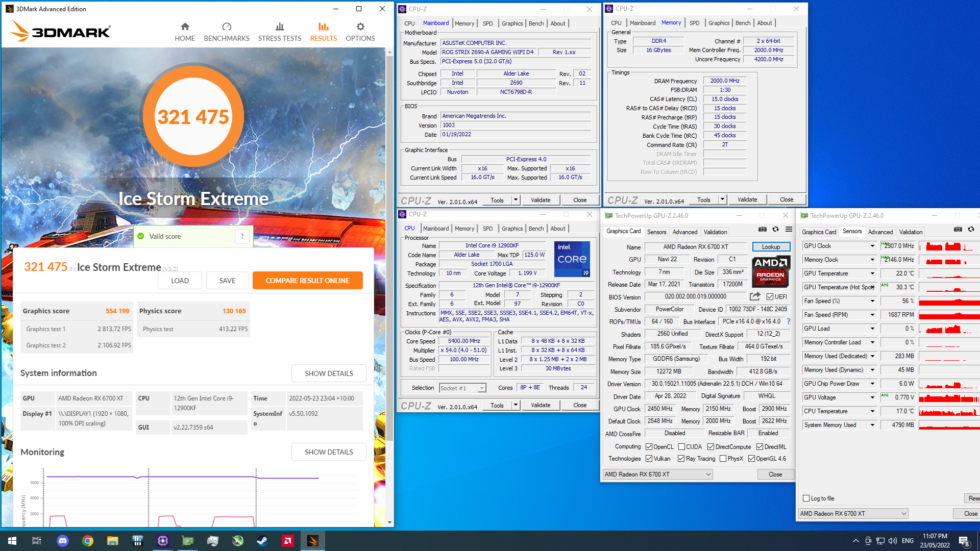The image size is (980, 551).
Task: Click the Bus Interface question mark in GPU-Z
Action: [789, 321]
